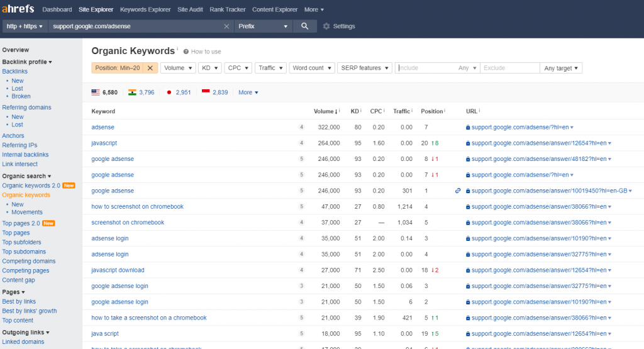
Task: Open Broken backlinks in sidebar
Action: click(21, 96)
